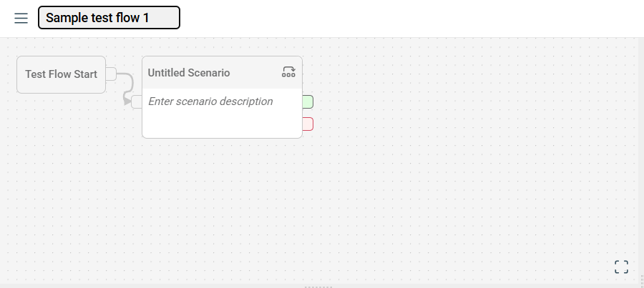Click the green success output port

pyautogui.click(x=308, y=102)
